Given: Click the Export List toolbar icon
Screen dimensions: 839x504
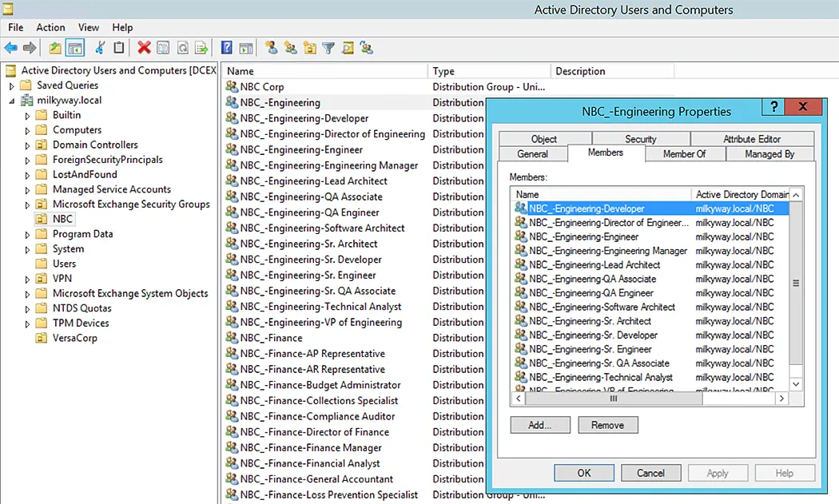Looking at the screenshot, I should 201,48.
